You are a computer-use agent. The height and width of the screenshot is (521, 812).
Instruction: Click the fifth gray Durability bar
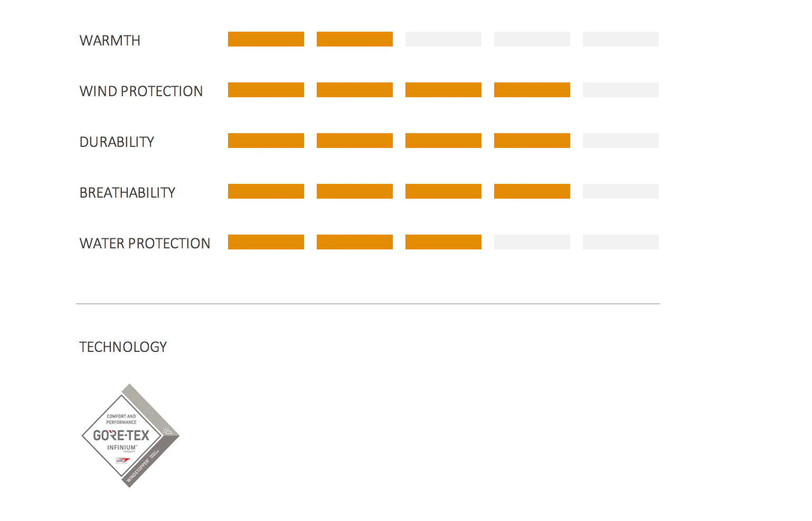621,141
